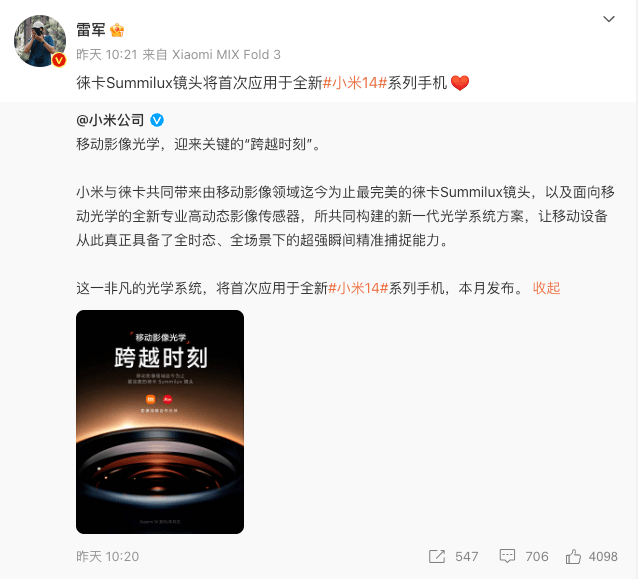Click the repost share icon

tap(437, 556)
